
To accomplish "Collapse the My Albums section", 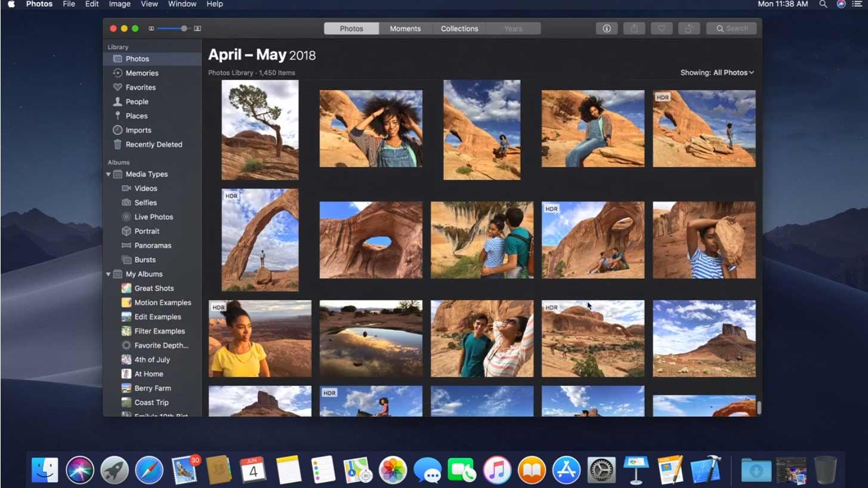I will pyautogui.click(x=108, y=274).
